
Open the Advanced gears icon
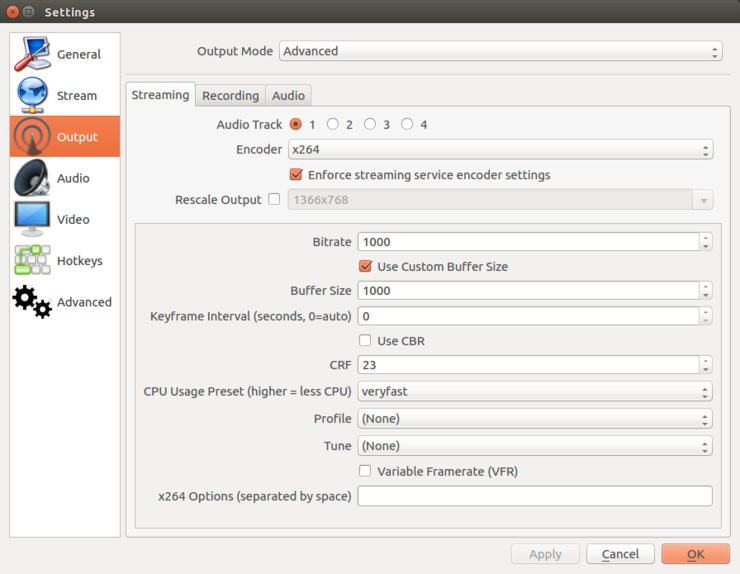point(32,302)
